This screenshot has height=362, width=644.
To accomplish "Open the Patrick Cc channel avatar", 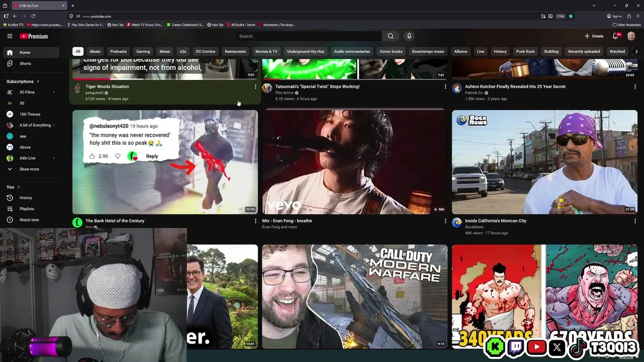I will click(457, 88).
